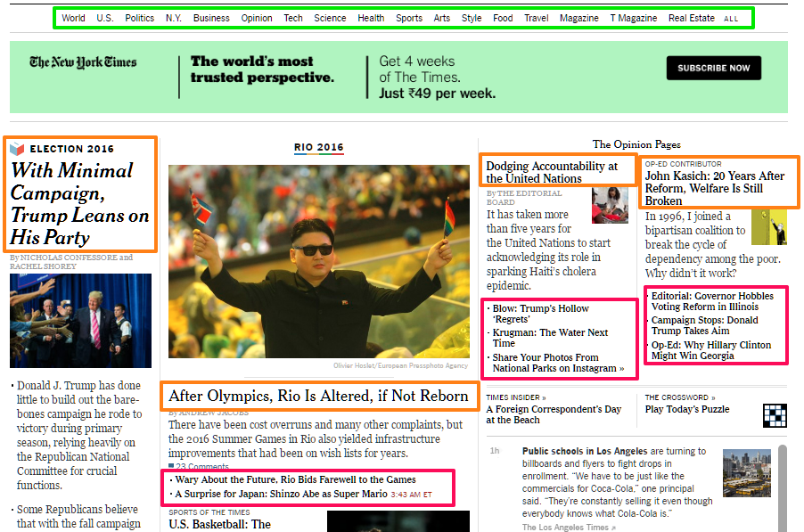The width and height of the screenshot is (804, 532).
Task: Click the SUBSCRIBE NOW button
Action: pyautogui.click(x=713, y=68)
